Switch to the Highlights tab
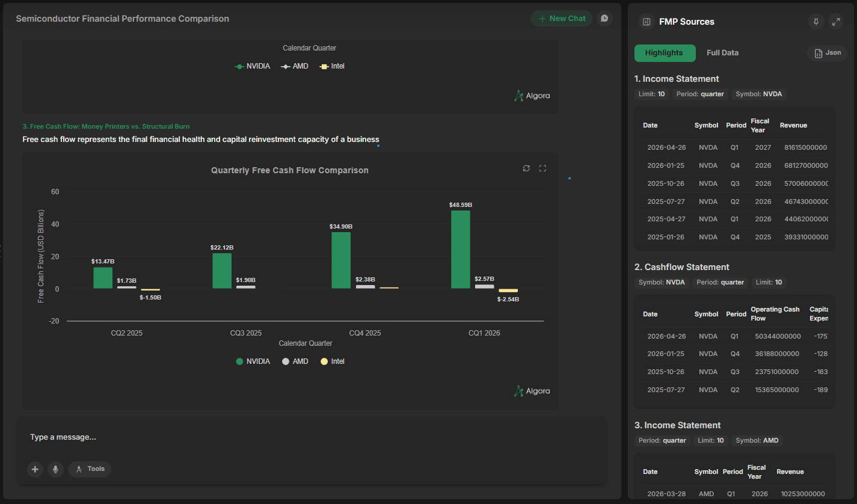The width and height of the screenshot is (857, 504). 665,53
